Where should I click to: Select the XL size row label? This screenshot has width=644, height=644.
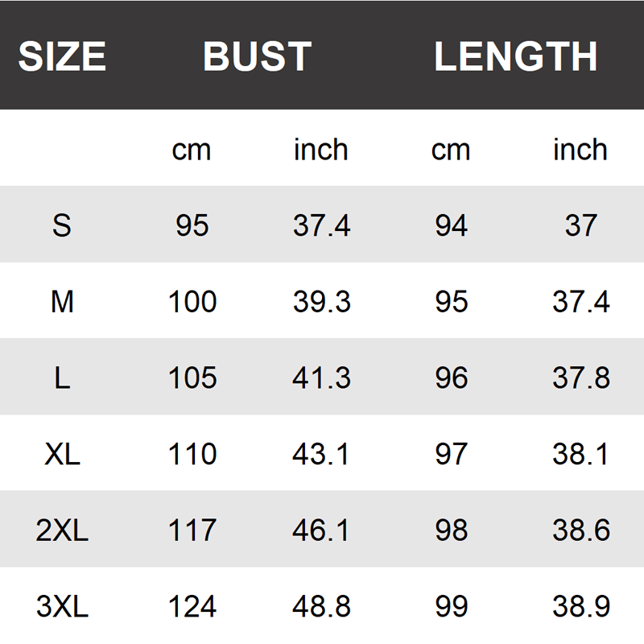[x=62, y=454]
